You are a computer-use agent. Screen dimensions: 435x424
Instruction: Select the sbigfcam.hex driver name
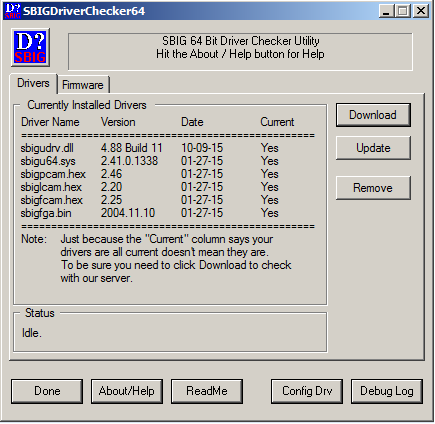(x=52, y=200)
